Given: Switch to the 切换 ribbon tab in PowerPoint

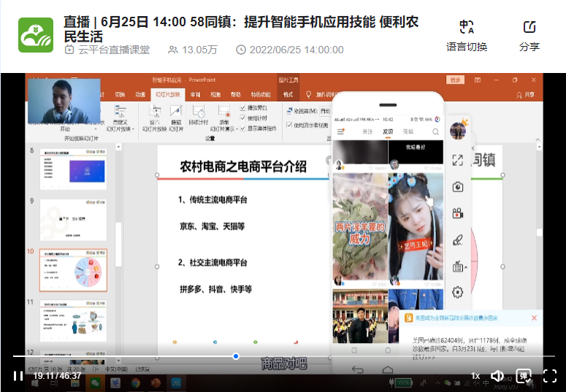Looking at the screenshot, I should click(120, 95).
